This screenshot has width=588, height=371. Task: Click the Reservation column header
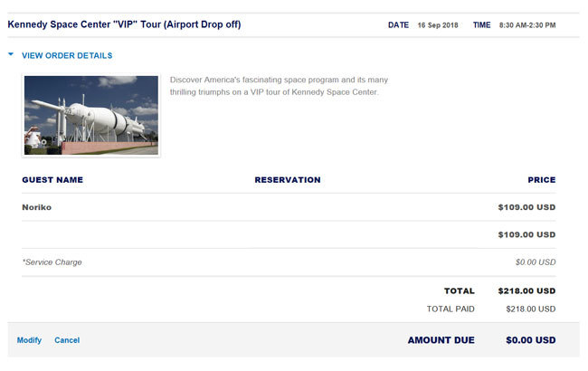click(x=288, y=180)
